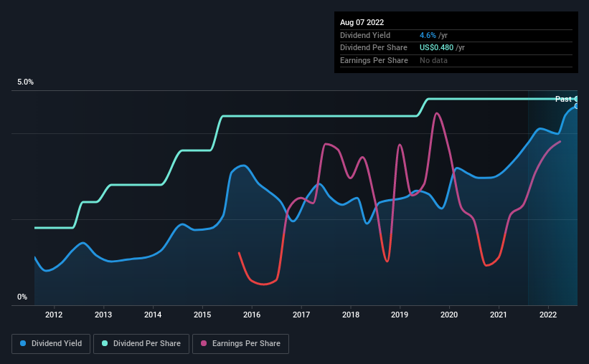Click the blue Dividend Yield legend dot
This screenshot has width=589, height=364.
(x=23, y=343)
